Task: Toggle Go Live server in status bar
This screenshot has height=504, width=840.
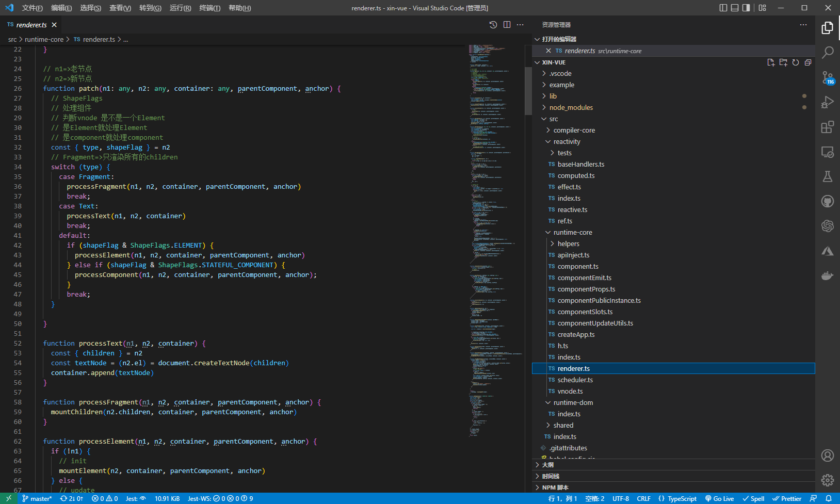Action: point(719,498)
